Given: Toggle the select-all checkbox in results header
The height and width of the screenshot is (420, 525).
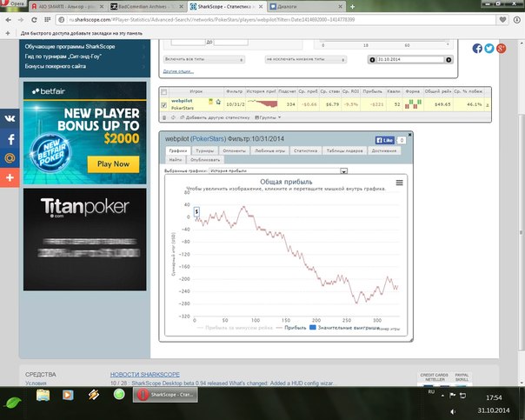Looking at the screenshot, I should [163, 92].
